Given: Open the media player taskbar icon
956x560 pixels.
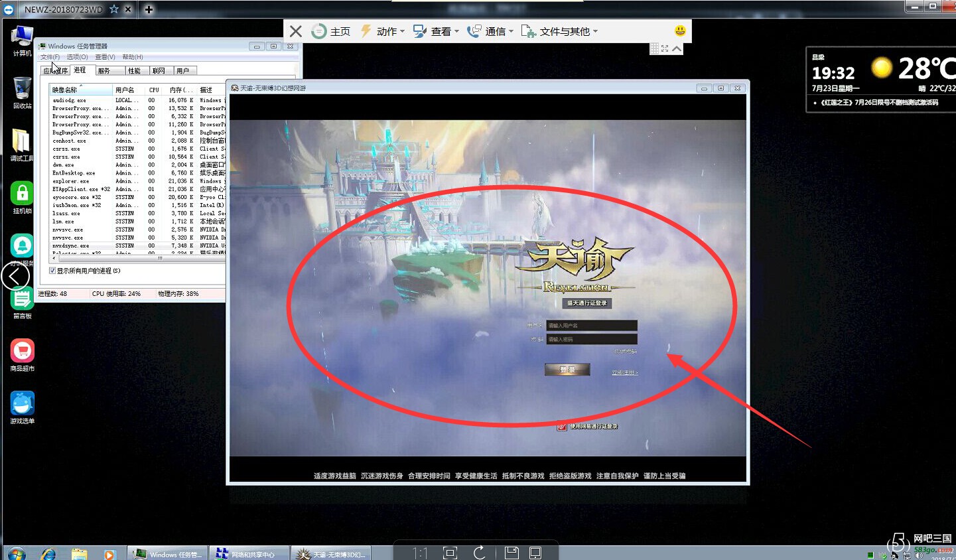Looking at the screenshot, I should point(109,554).
